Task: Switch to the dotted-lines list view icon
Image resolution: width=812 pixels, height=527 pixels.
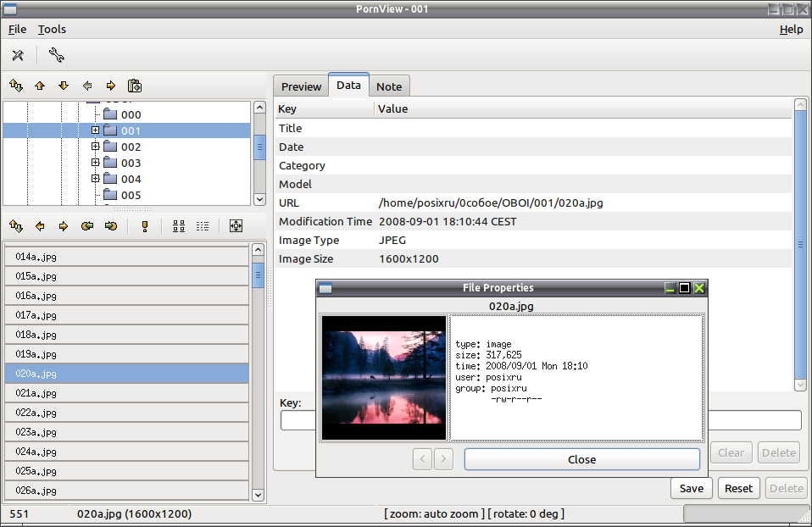Action: [x=203, y=226]
